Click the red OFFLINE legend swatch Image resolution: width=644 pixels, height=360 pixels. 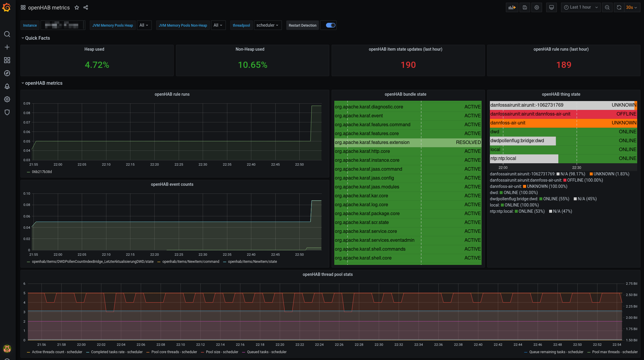(x=565, y=180)
